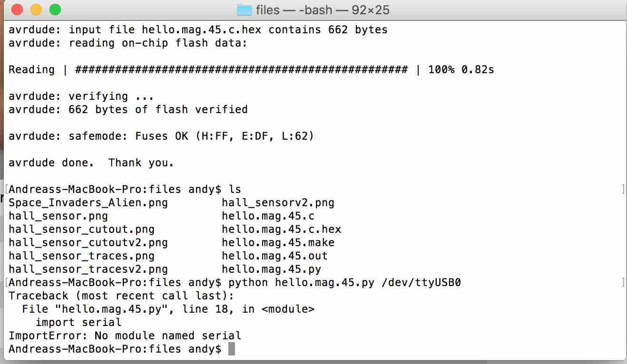This screenshot has width=627, height=364.
Task: Click the hall_sensor.png filename
Action: pyautogui.click(x=58, y=216)
